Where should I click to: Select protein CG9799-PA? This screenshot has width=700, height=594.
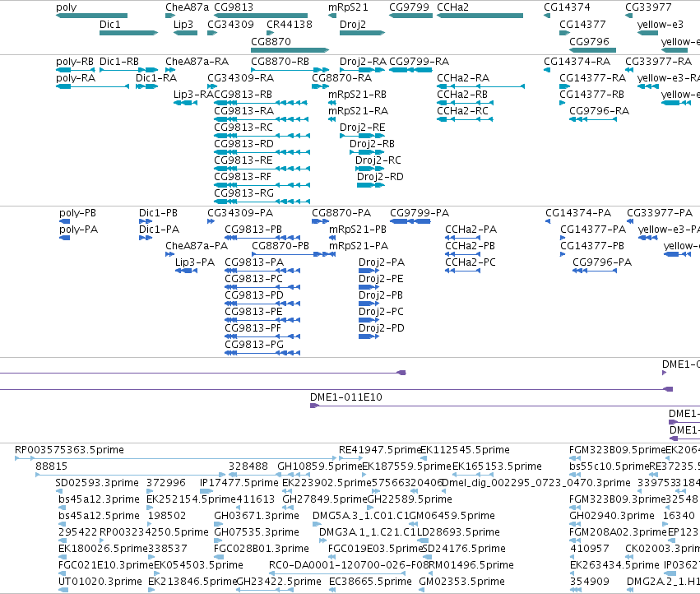[x=410, y=221]
